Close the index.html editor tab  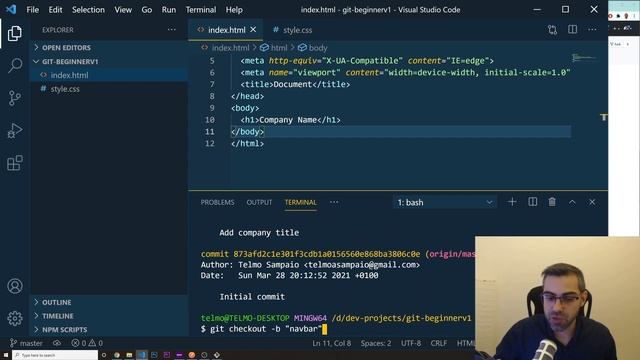pyautogui.click(x=253, y=29)
